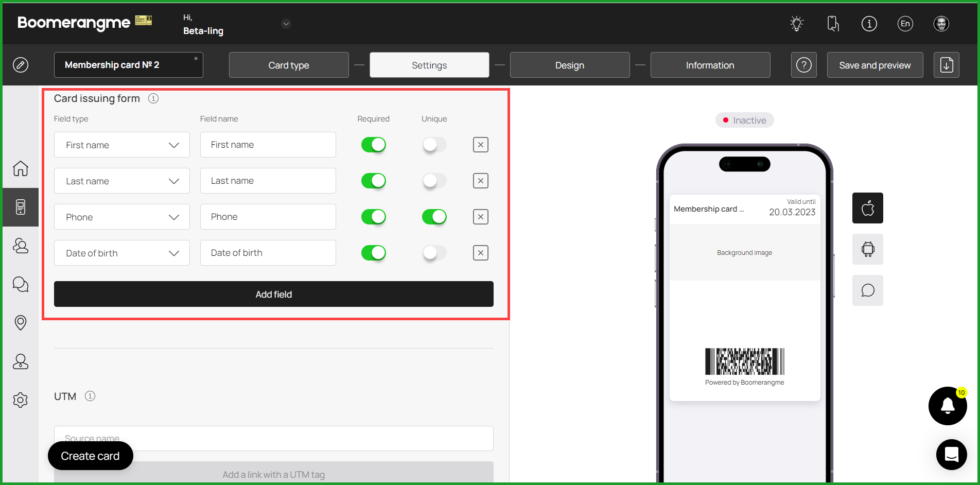
Task: Click the download icon in toolbar
Action: click(946, 65)
